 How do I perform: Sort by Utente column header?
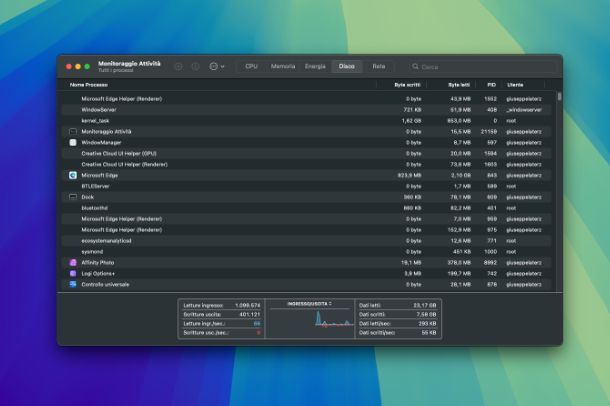point(515,85)
